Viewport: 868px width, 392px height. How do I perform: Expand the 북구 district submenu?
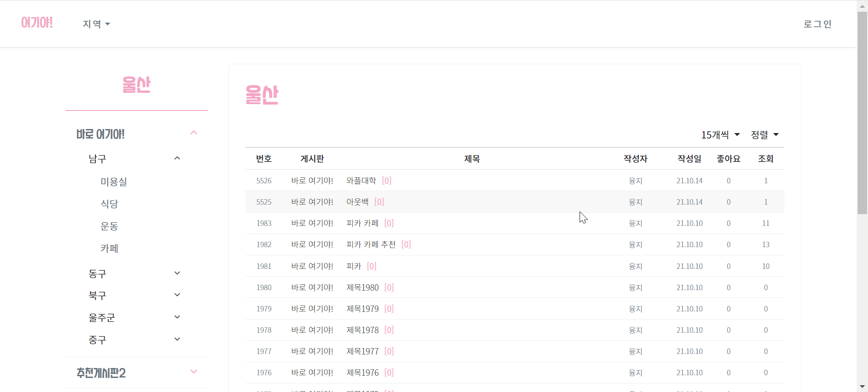coord(177,295)
